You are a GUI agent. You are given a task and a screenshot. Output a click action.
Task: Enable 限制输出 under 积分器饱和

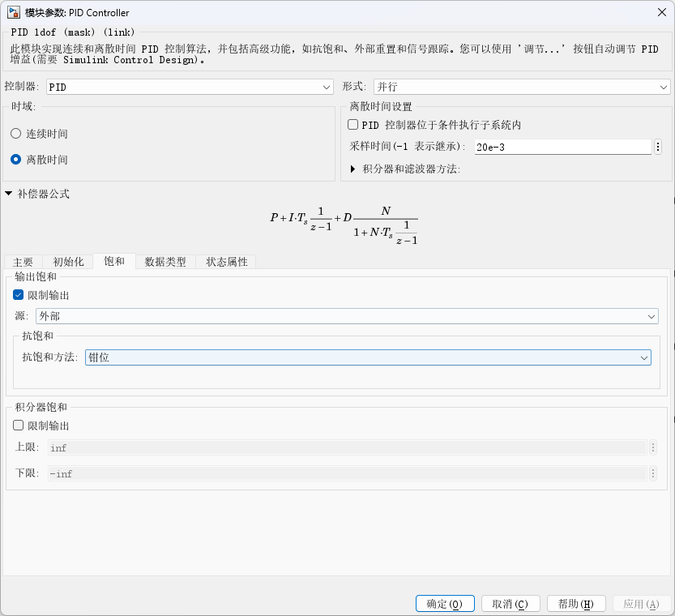[19, 426]
